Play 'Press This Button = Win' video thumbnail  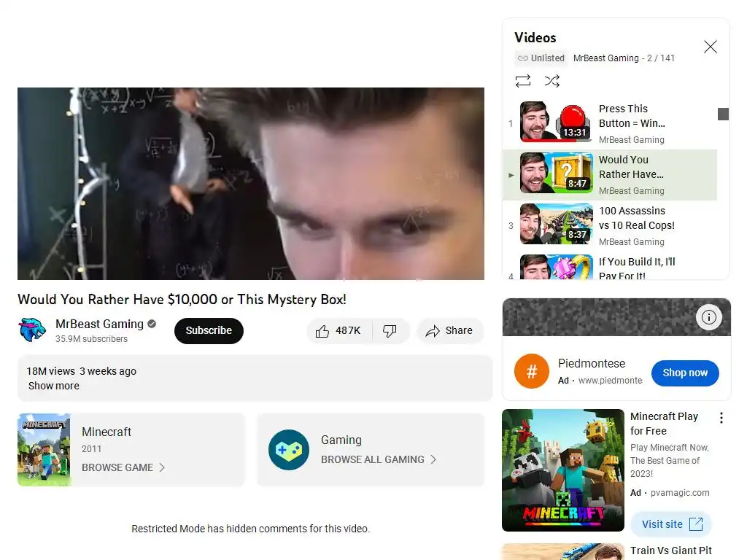556,122
